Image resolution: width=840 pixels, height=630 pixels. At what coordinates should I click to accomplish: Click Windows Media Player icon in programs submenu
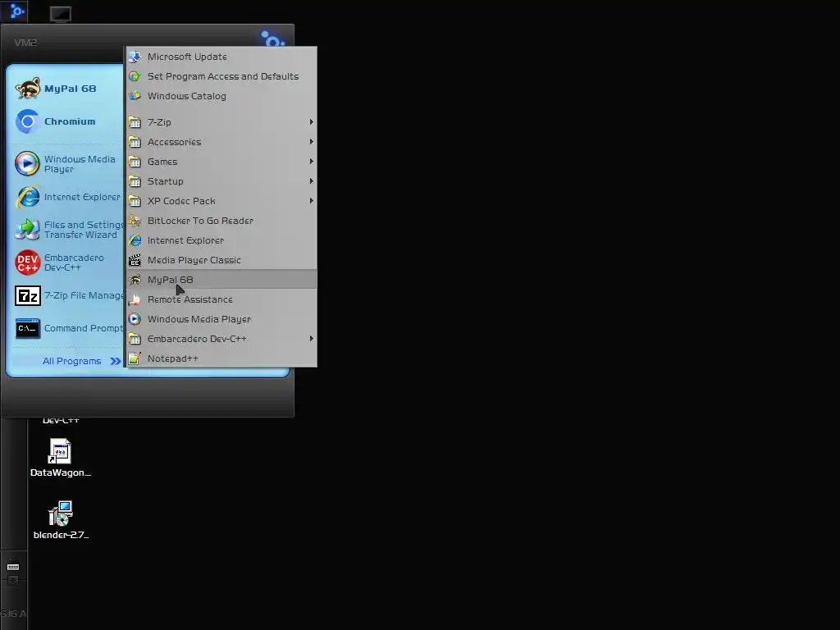tap(135, 319)
